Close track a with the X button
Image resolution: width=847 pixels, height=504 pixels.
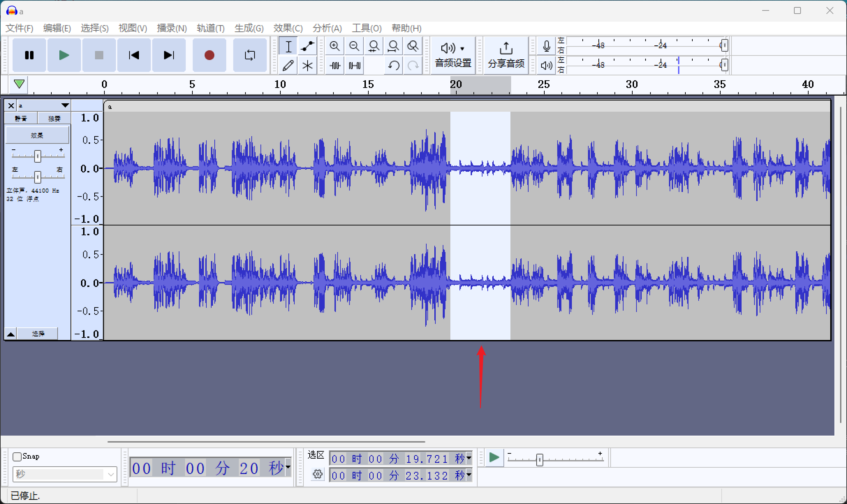(11, 105)
